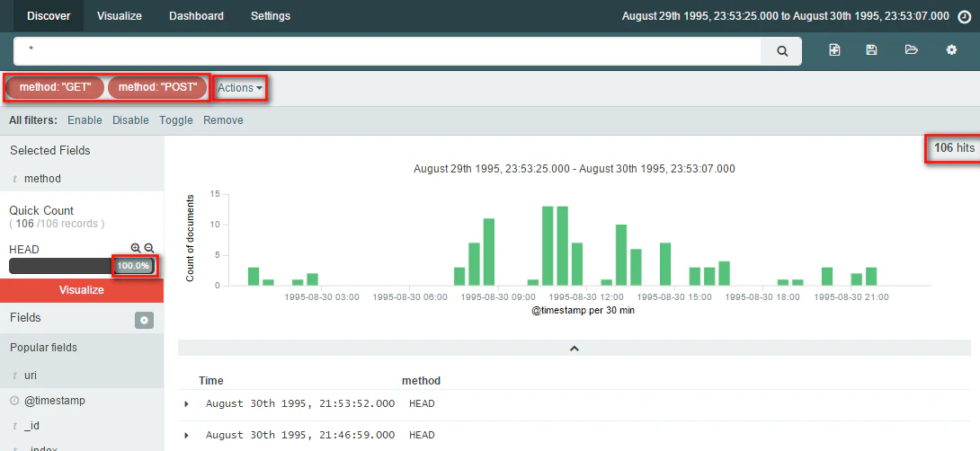Open the new search icon

pyautogui.click(x=834, y=50)
